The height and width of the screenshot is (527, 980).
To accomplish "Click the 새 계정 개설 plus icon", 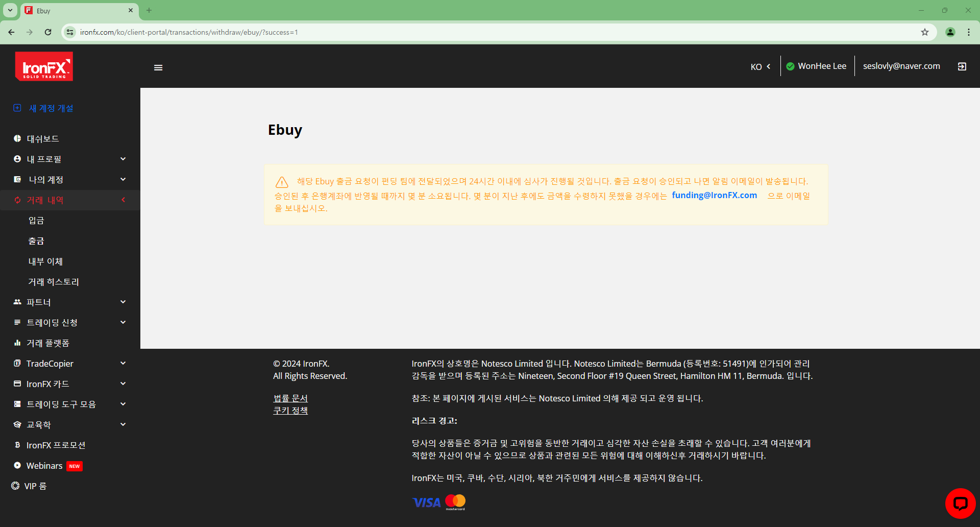I will (17, 108).
